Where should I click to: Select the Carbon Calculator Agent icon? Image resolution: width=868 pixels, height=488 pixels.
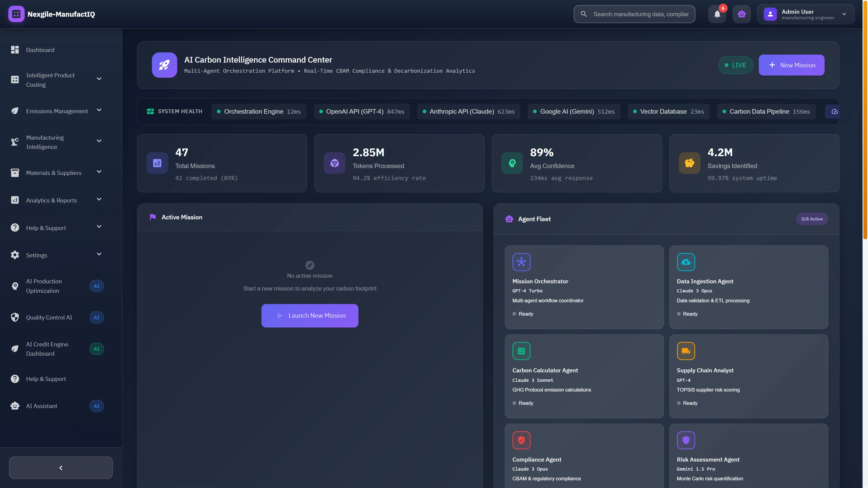pos(521,351)
